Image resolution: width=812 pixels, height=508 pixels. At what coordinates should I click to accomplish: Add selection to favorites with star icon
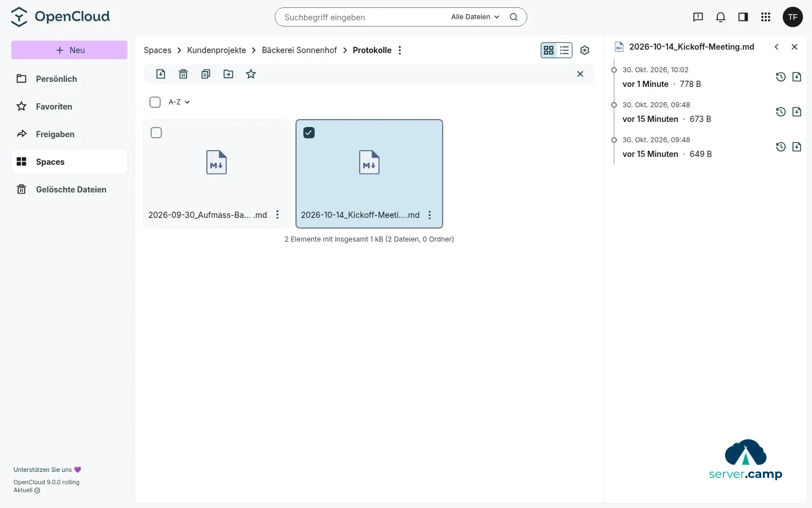coord(251,74)
